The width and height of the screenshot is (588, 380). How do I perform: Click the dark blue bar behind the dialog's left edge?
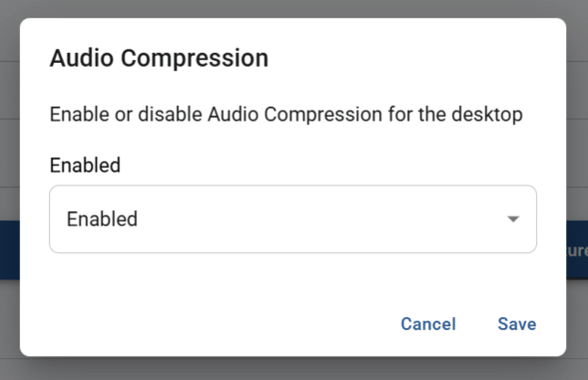point(9,249)
